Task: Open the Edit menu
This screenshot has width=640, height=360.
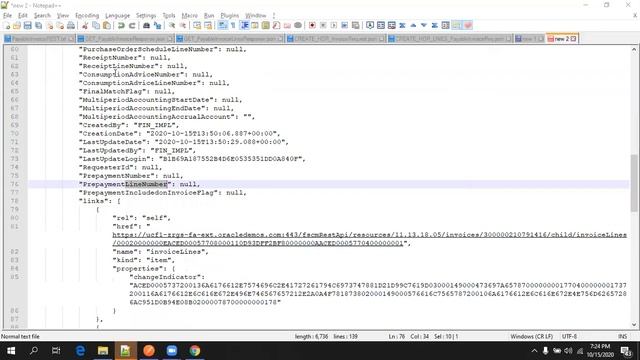Action: pyautogui.click(x=22, y=16)
